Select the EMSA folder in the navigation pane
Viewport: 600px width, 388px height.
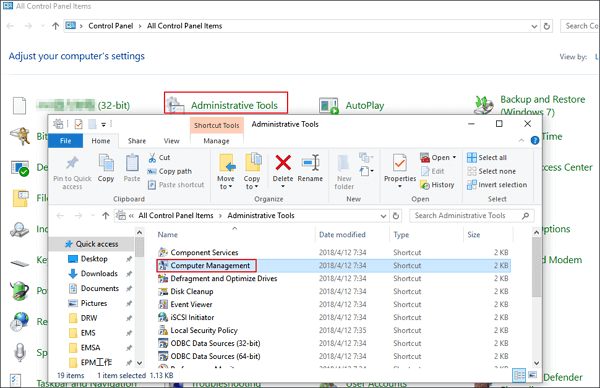coord(90,348)
